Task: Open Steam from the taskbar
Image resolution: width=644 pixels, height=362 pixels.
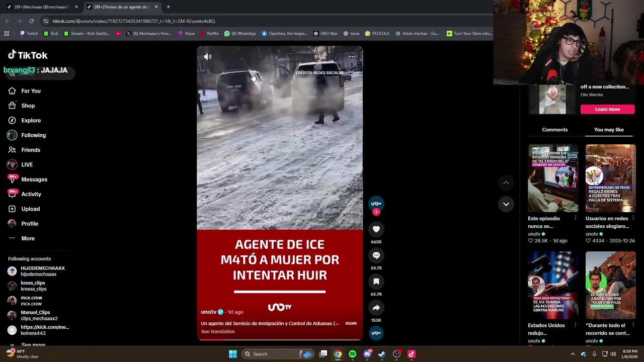Action: tap(382, 354)
